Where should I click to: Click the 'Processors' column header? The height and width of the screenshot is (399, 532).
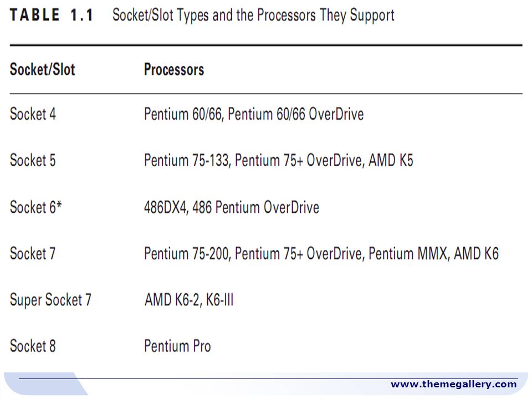(174, 69)
